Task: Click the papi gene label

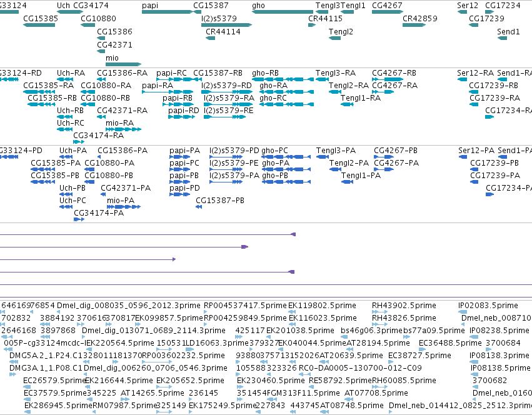Action: (x=150, y=6)
